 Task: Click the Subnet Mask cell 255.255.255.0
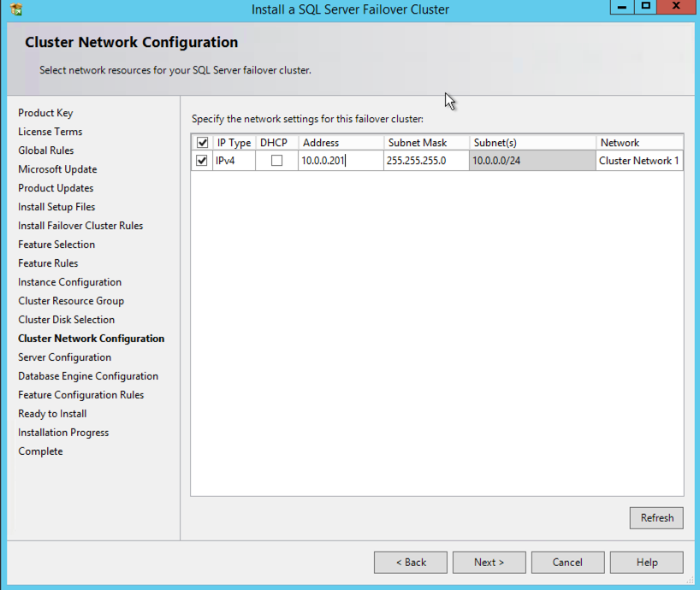coord(425,161)
